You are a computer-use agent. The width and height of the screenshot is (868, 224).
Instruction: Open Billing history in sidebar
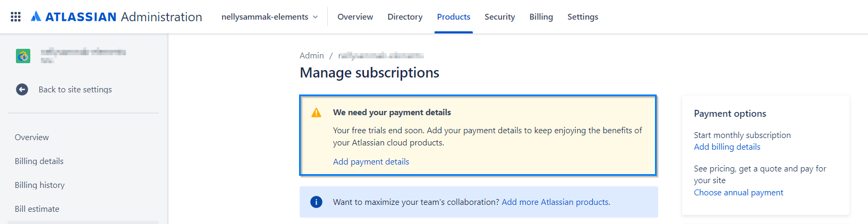pos(40,185)
